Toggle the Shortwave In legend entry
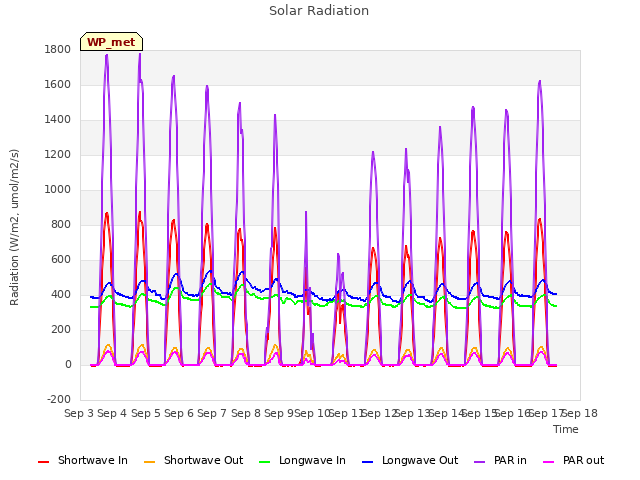This screenshot has height=480, width=640. click(x=83, y=460)
